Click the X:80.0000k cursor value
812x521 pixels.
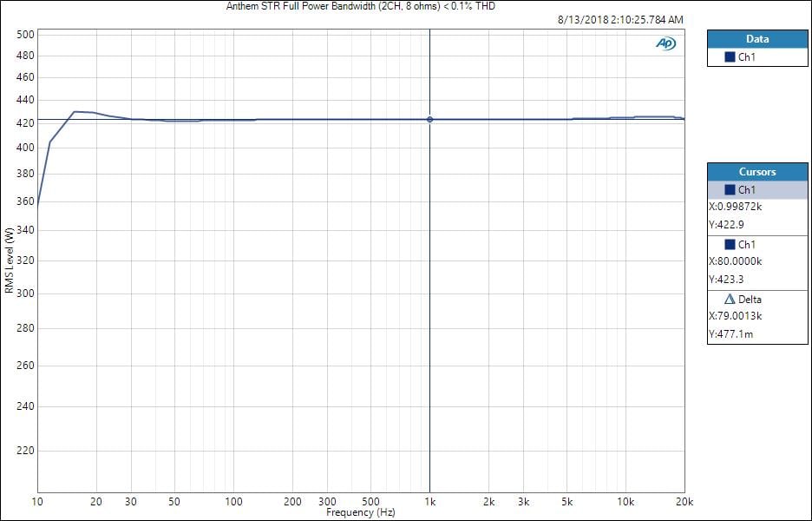tap(737, 261)
